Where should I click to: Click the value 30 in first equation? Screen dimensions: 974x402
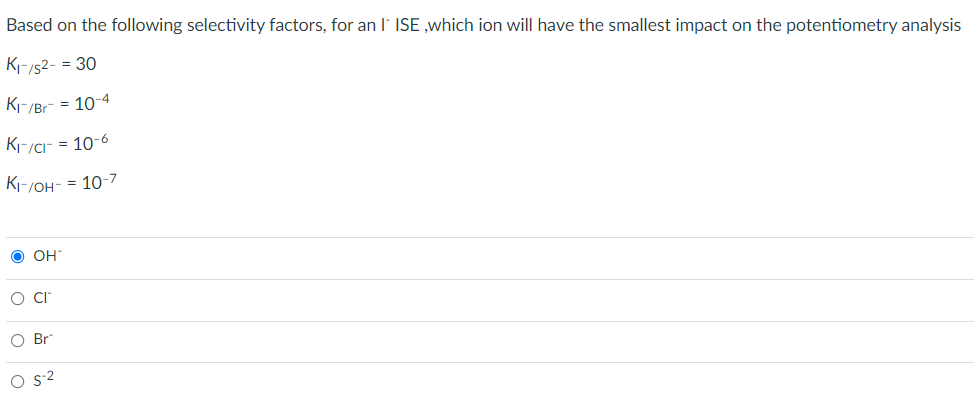coord(86,64)
